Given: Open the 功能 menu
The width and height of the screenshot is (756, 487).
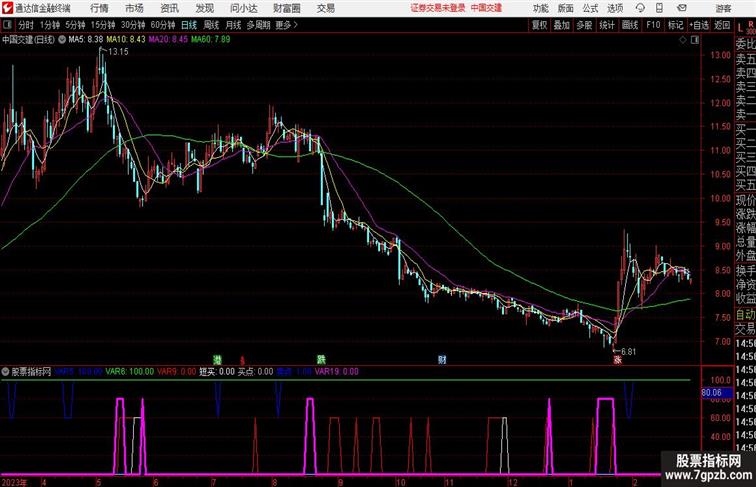Looking at the screenshot, I should pos(540,8).
